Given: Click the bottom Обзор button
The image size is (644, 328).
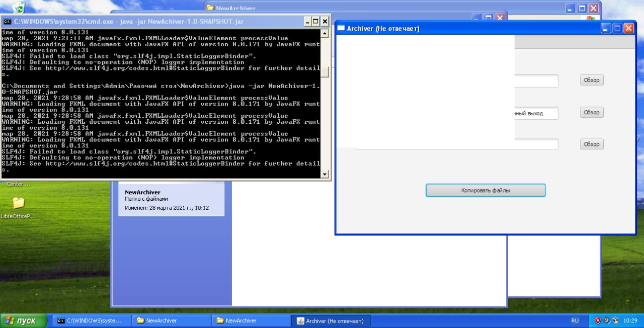Looking at the screenshot, I should [592, 144].
